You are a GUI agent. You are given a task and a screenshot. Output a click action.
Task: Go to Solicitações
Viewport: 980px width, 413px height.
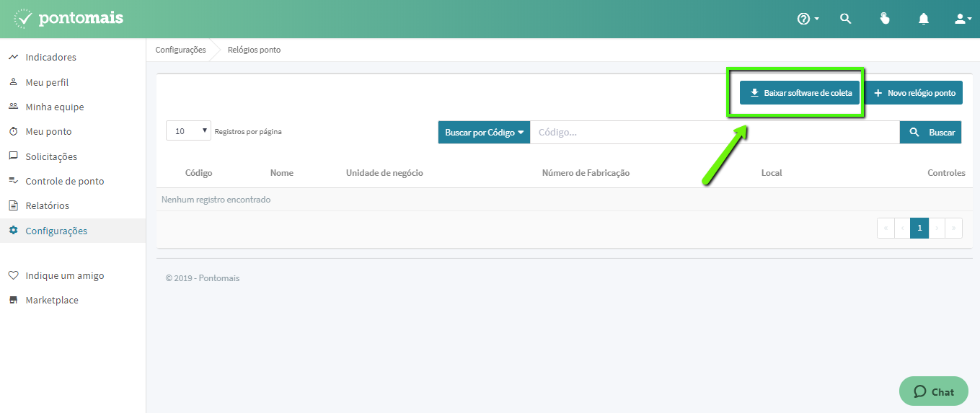click(x=51, y=156)
